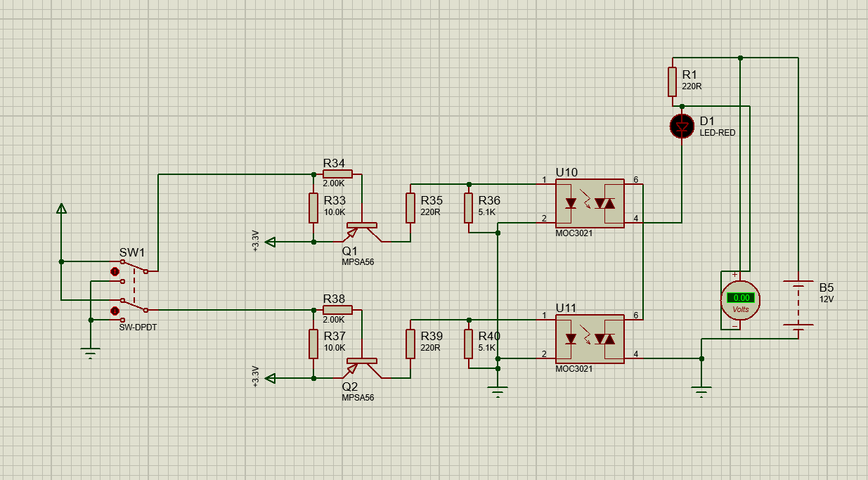Click the power terminal arrow above SW1

[61, 208]
